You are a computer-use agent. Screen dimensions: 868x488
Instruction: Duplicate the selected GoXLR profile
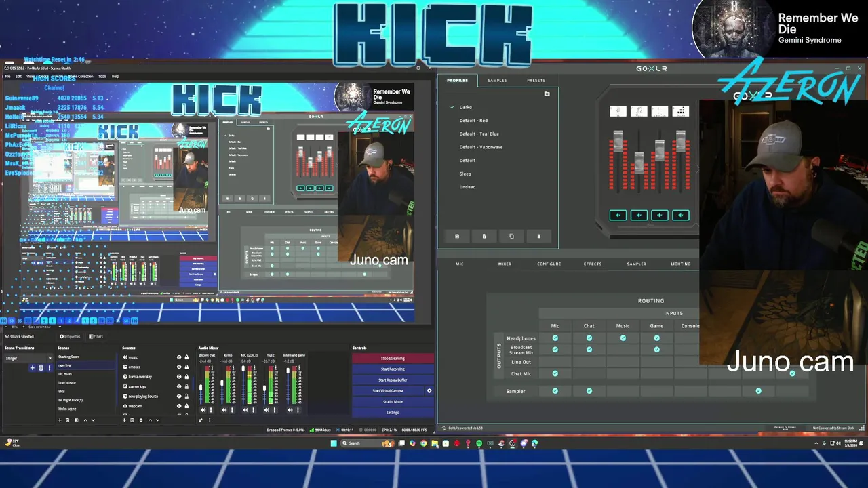click(x=511, y=236)
